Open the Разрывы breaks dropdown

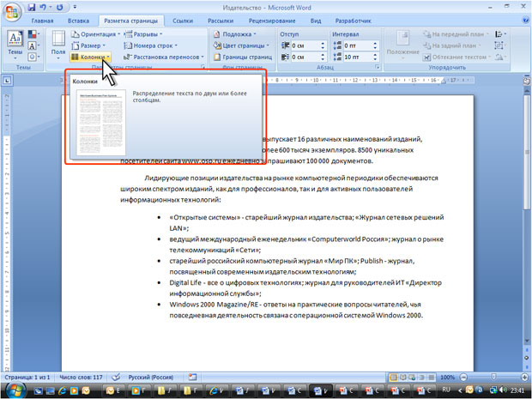(143, 34)
